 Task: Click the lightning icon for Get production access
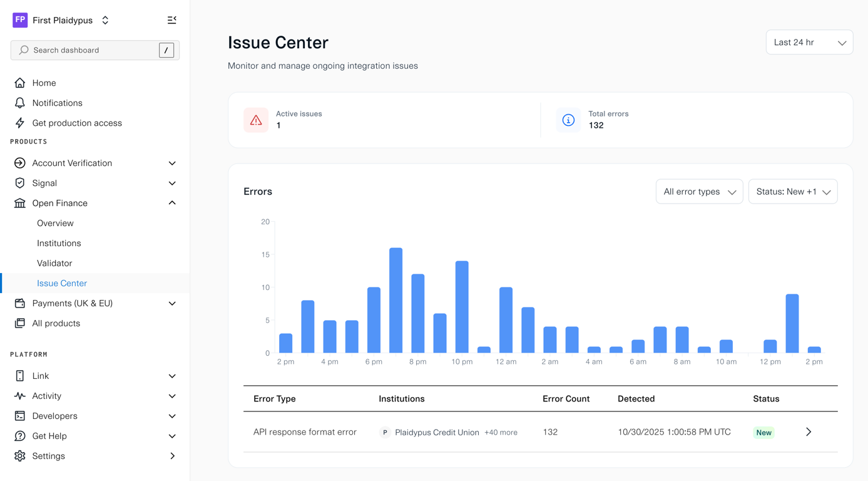pyautogui.click(x=20, y=123)
